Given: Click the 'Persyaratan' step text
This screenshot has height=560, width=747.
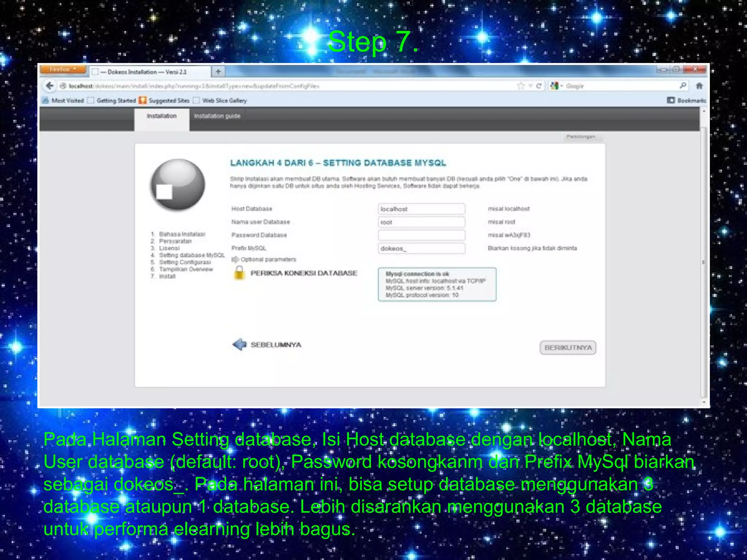Looking at the screenshot, I should pyautogui.click(x=175, y=241).
